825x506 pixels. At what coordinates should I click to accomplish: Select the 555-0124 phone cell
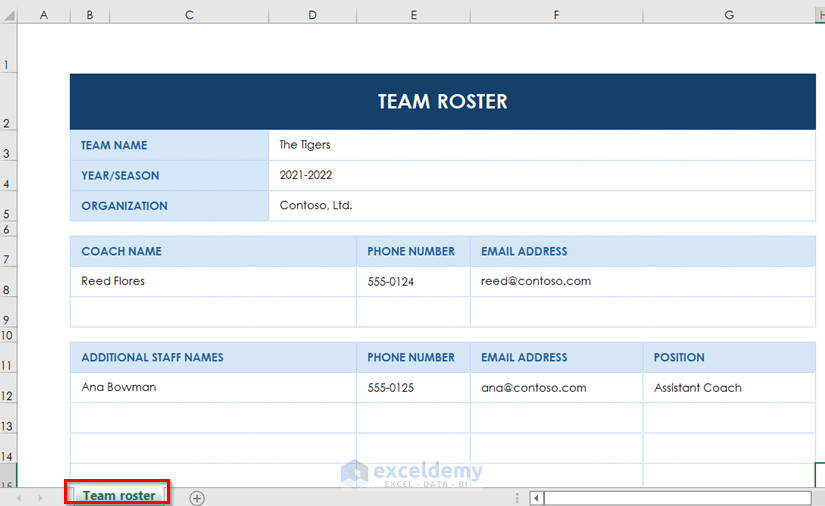413,281
